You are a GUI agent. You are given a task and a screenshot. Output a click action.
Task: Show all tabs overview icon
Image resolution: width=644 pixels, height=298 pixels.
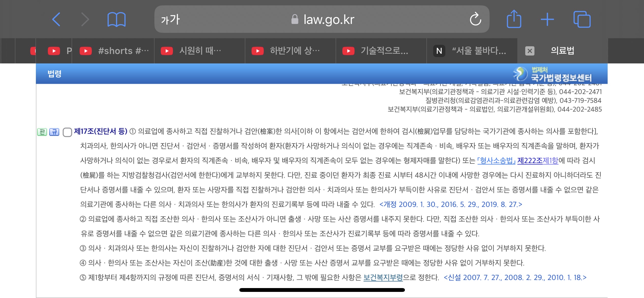(x=582, y=19)
